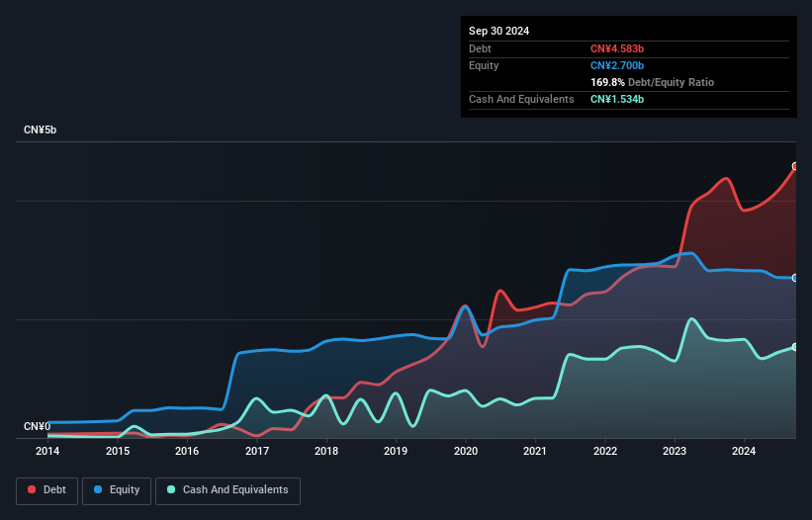Click the CN¥0 y-axis label

(x=37, y=426)
